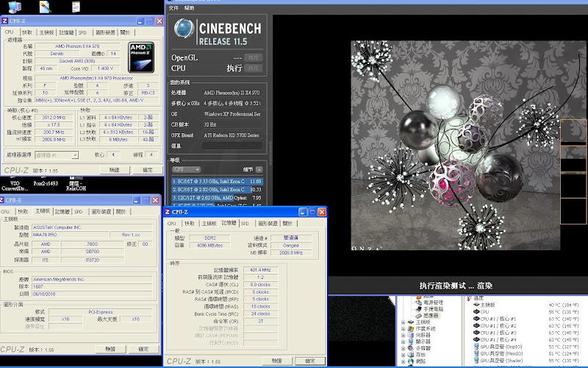
Task: Click the notepad document icon on the desktop
Action: click(76, 7)
